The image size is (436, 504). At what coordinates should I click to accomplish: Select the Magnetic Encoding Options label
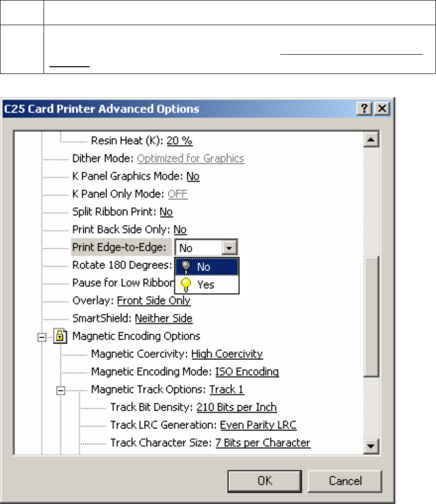136,336
